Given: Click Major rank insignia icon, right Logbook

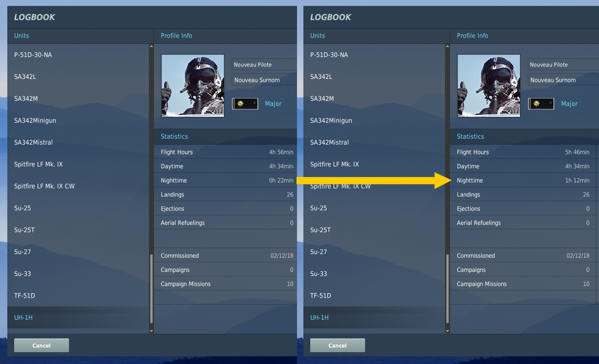Looking at the screenshot, I should point(541,104).
